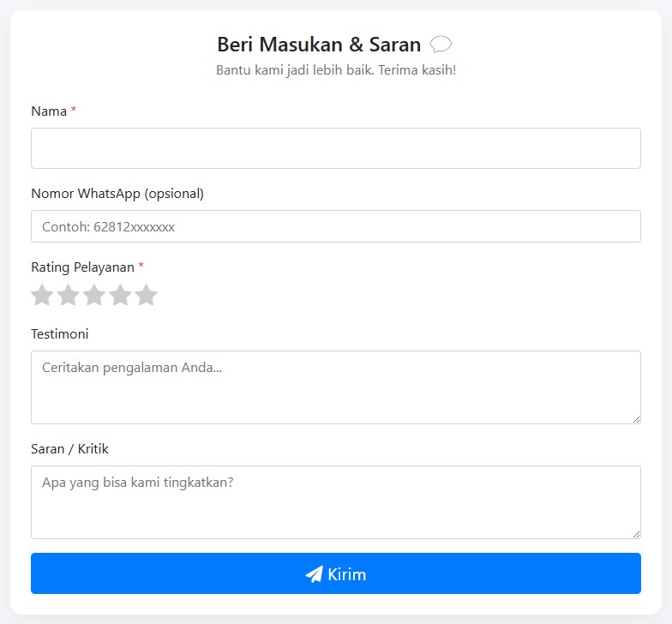Give a three-star service rating
Screen dimensions: 672x624
pos(94,296)
